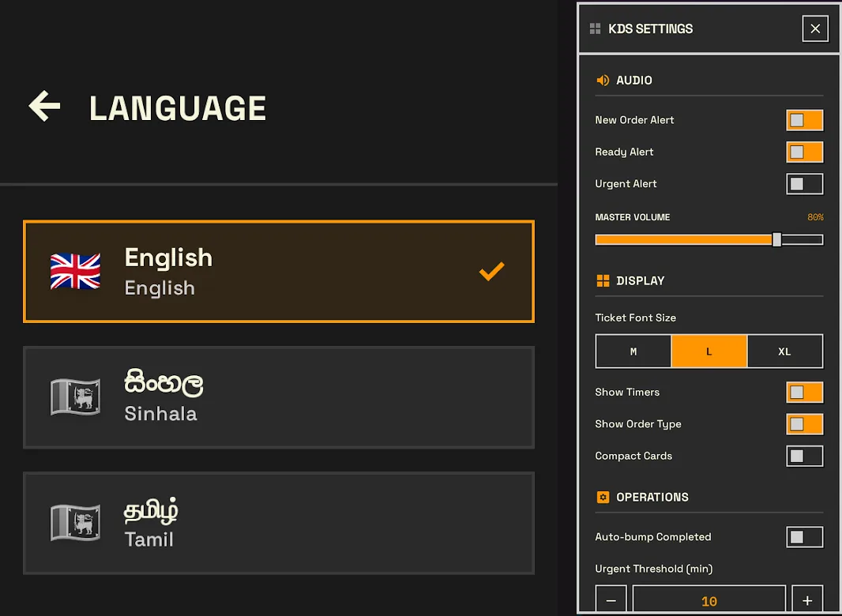The height and width of the screenshot is (616, 842).
Task: Click the Show Order Type label
Action: pos(638,424)
